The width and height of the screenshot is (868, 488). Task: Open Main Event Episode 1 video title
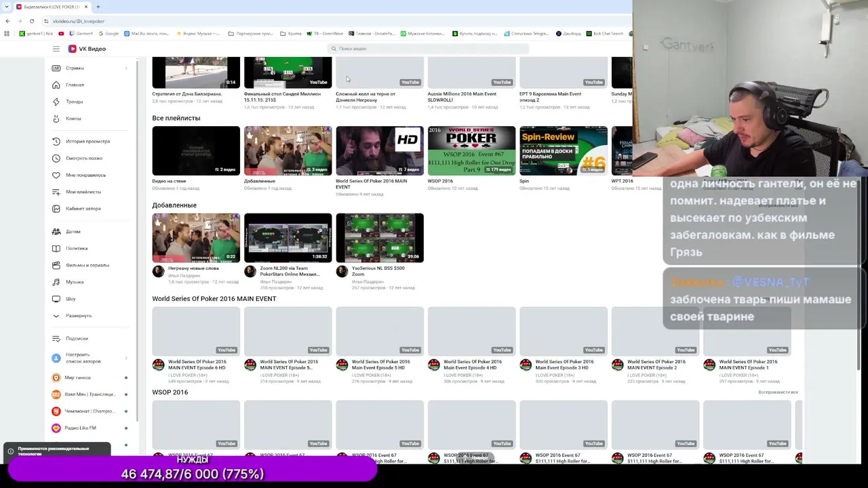(748, 365)
